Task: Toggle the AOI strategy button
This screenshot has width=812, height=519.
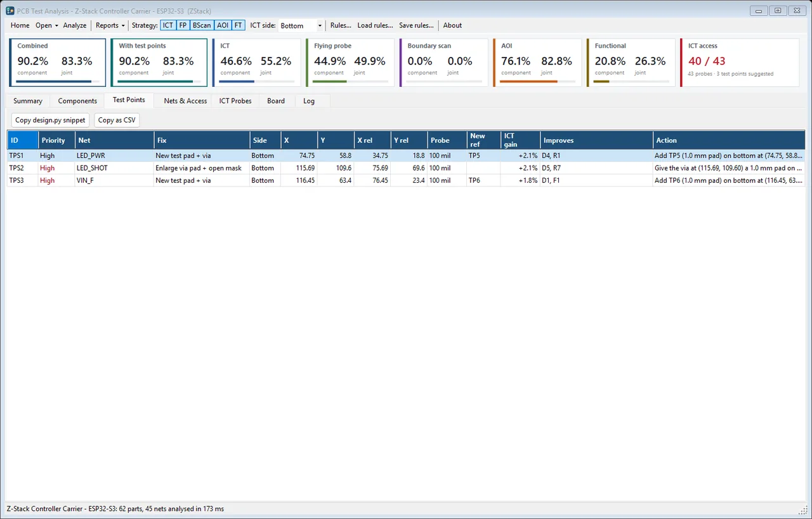Action: tap(223, 25)
